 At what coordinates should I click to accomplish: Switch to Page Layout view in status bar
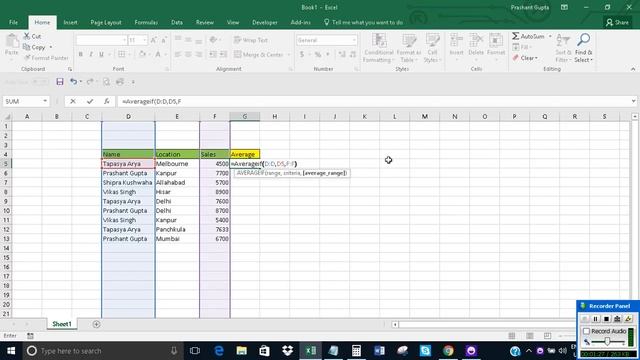[530, 336]
